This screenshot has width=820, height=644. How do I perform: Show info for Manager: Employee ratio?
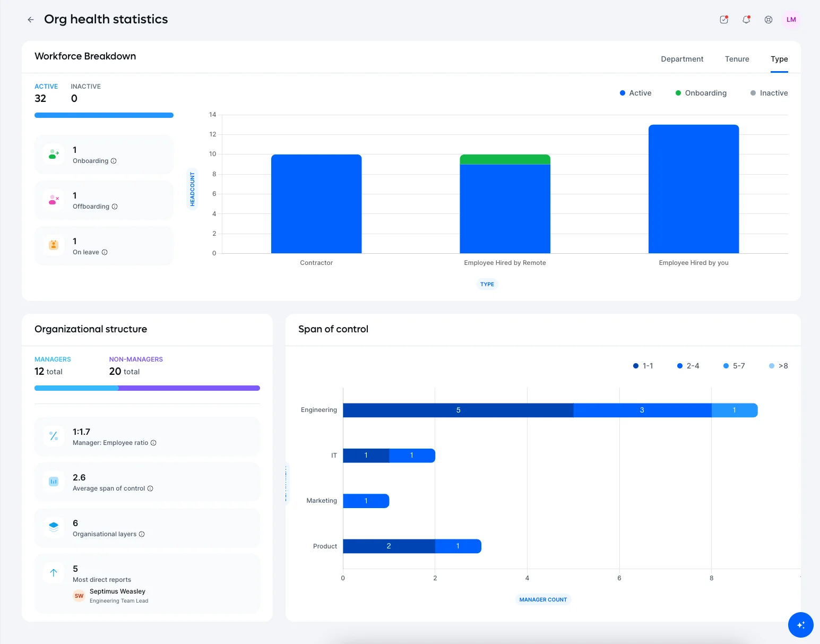pyautogui.click(x=153, y=443)
